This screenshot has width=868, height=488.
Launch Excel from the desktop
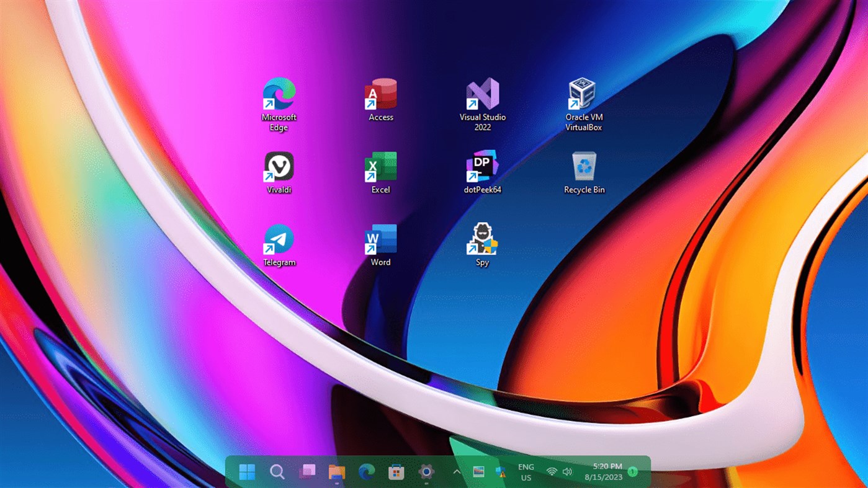click(380, 167)
